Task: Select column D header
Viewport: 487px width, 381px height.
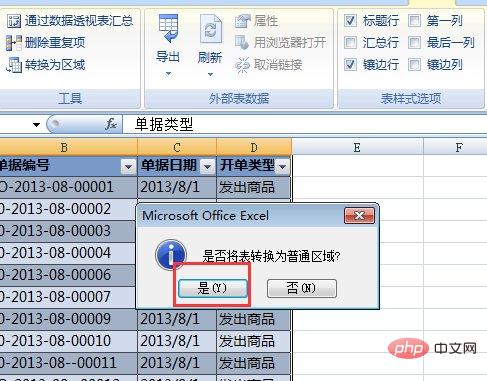Action: tap(254, 148)
